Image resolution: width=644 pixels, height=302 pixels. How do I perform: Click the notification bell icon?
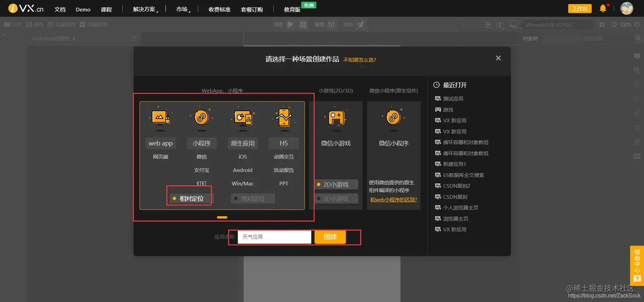coord(603,8)
